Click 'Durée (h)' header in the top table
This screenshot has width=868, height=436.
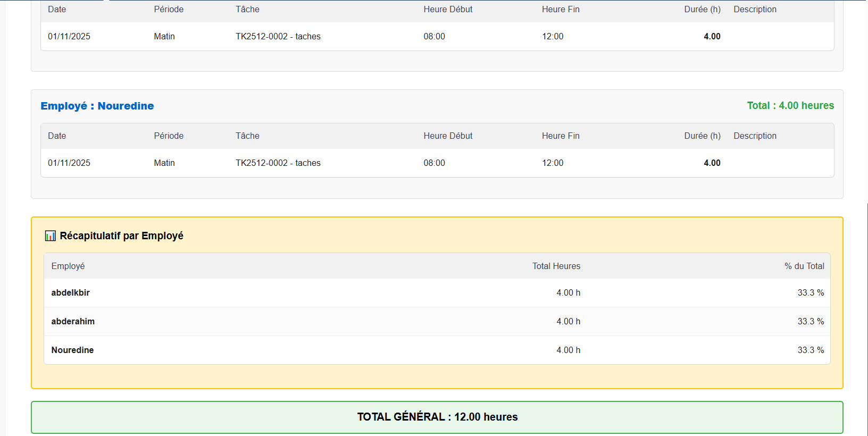(702, 9)
